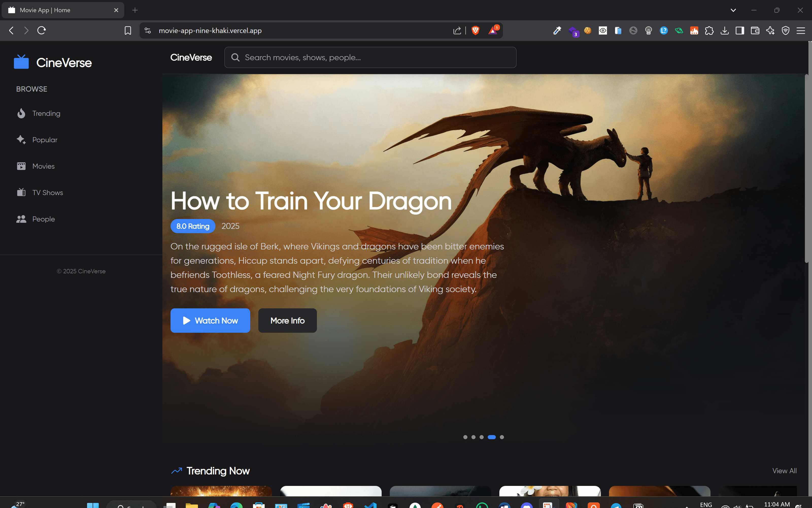The image size is (812, 508).
Task: Open Brave Rewards triangle icon
Action: tap(493, 30)
